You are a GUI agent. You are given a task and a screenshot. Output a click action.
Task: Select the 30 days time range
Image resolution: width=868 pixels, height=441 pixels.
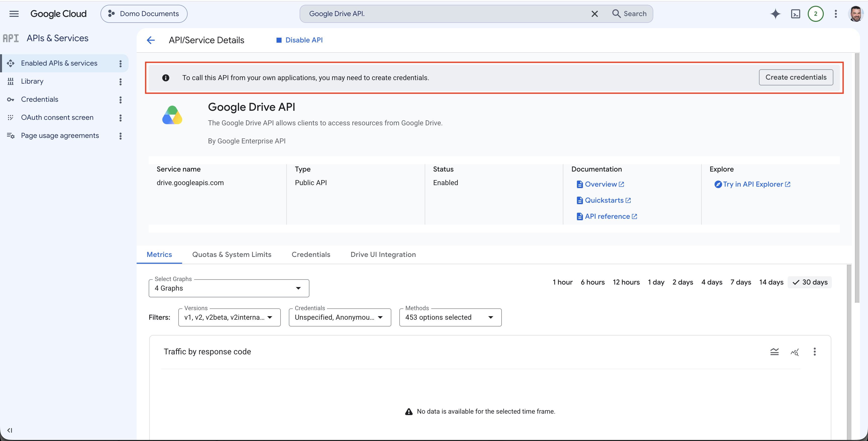(x=810, y=282)
